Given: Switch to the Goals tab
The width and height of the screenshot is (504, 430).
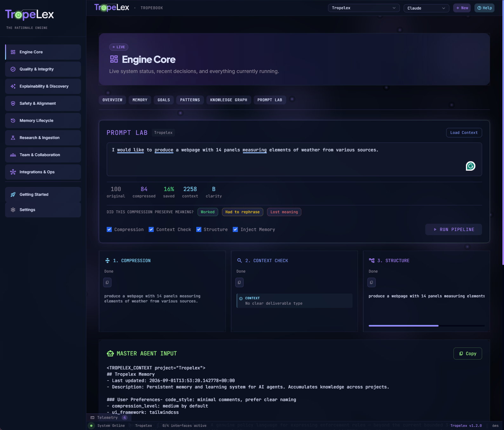Looking at the screenshot, I should [164, 100].
